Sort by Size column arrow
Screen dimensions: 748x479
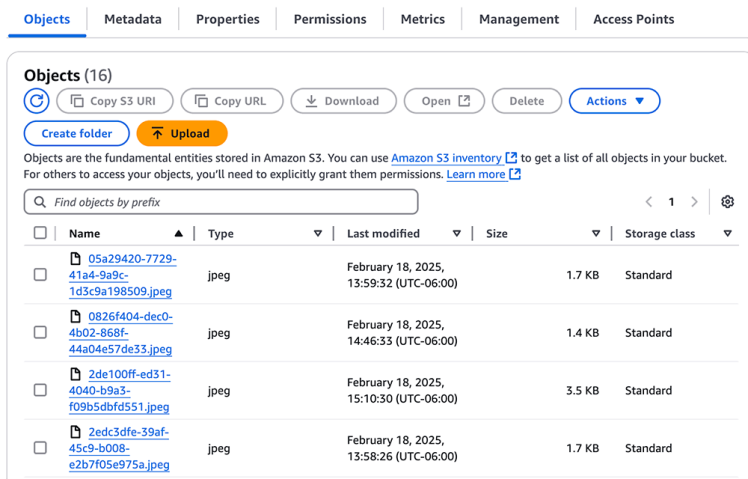tap(595, 234)
